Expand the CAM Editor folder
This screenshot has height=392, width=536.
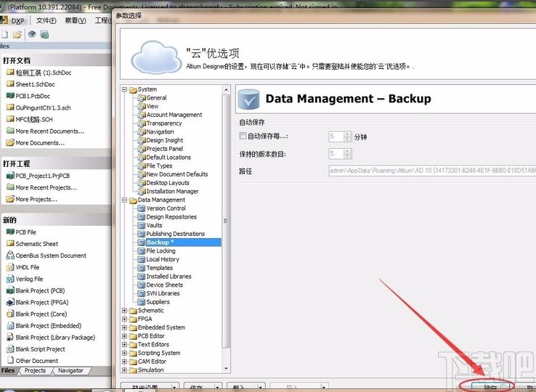pos(124,362)
